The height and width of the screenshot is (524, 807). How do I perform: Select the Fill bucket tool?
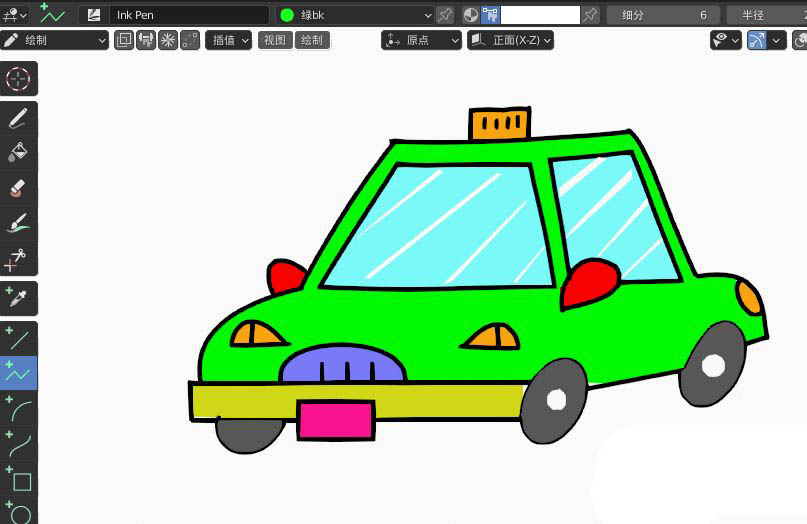click(x=19, y=153)
